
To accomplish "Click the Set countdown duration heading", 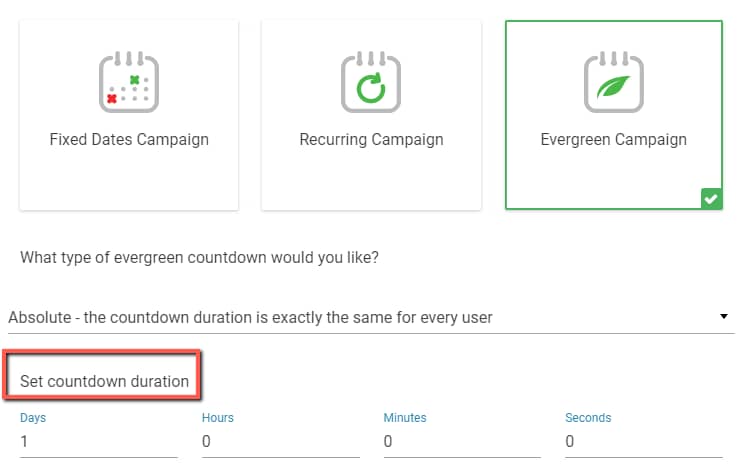I will click(104, 381).
